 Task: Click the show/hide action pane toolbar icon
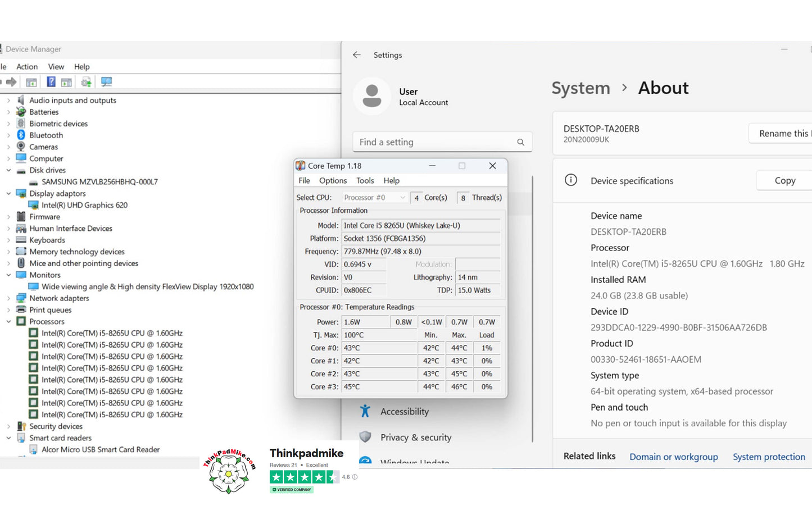(66, 82)
